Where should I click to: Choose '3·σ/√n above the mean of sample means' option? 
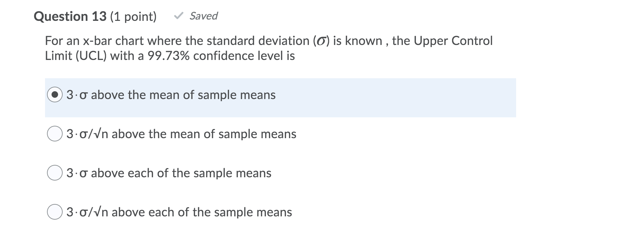pyautogui.click(x=55, y=133)
